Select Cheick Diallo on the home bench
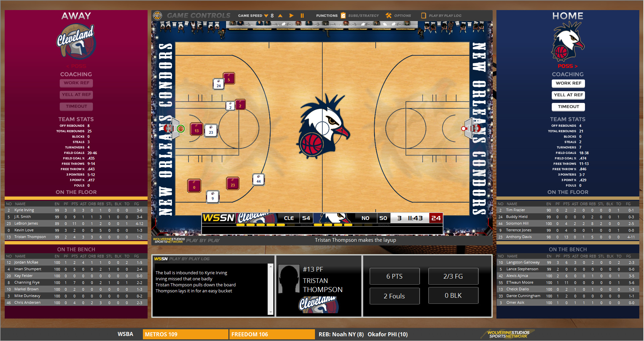The image size is (644, 341). tap(568, 289)
